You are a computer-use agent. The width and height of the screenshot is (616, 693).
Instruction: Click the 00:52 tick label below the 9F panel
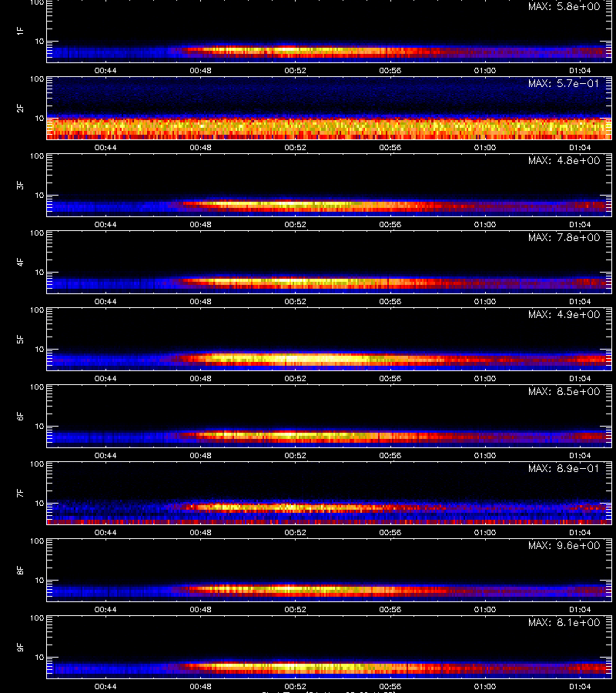click(x=295, y=686)
